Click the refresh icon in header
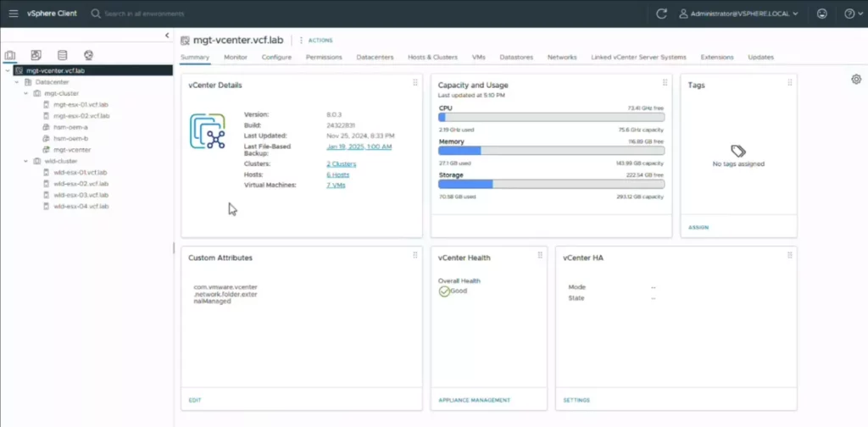Viewport: 868px width, 427px height. click(662, 14)
